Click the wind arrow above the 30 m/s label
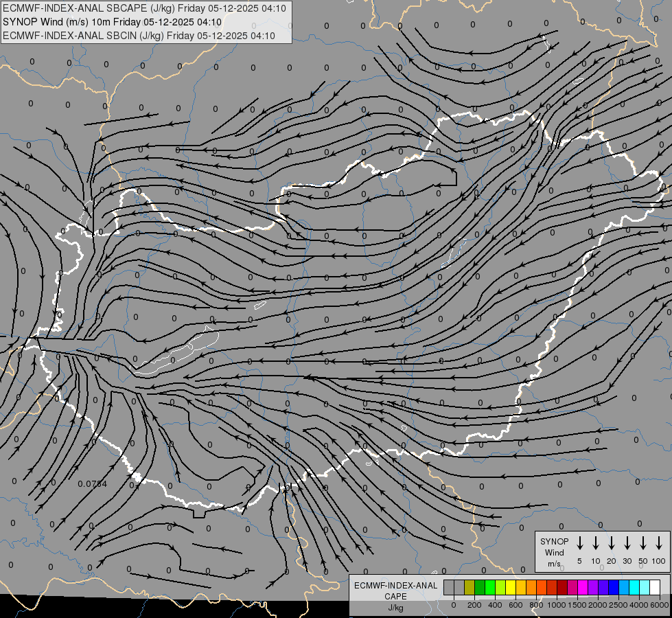This screenshot has height=618, width=672. point(627,543)
